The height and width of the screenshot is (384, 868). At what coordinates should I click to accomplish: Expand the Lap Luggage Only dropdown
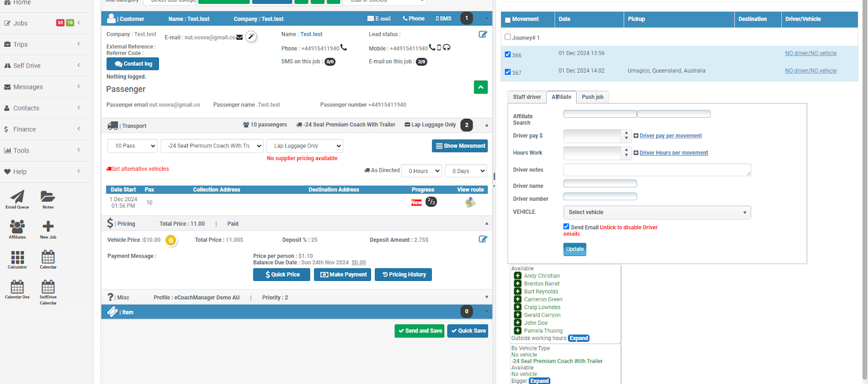tap(305, 146)
